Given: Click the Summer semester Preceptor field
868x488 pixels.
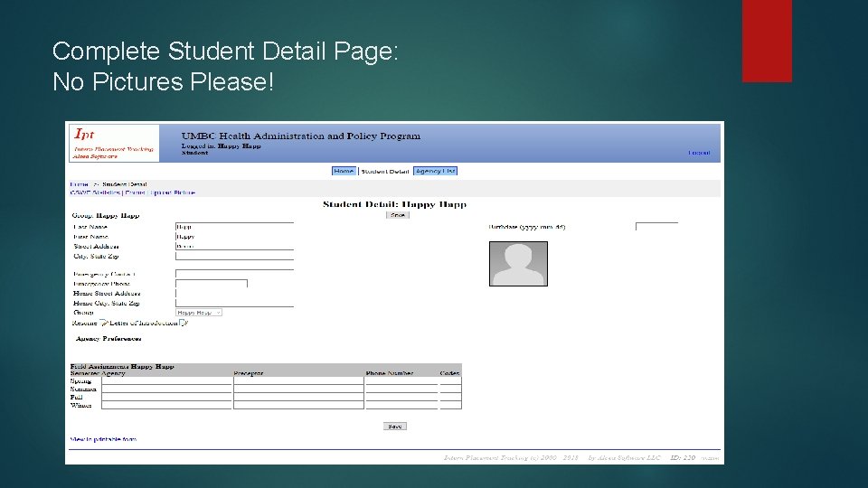Looking at the screenshot, I should click(299, 389).
